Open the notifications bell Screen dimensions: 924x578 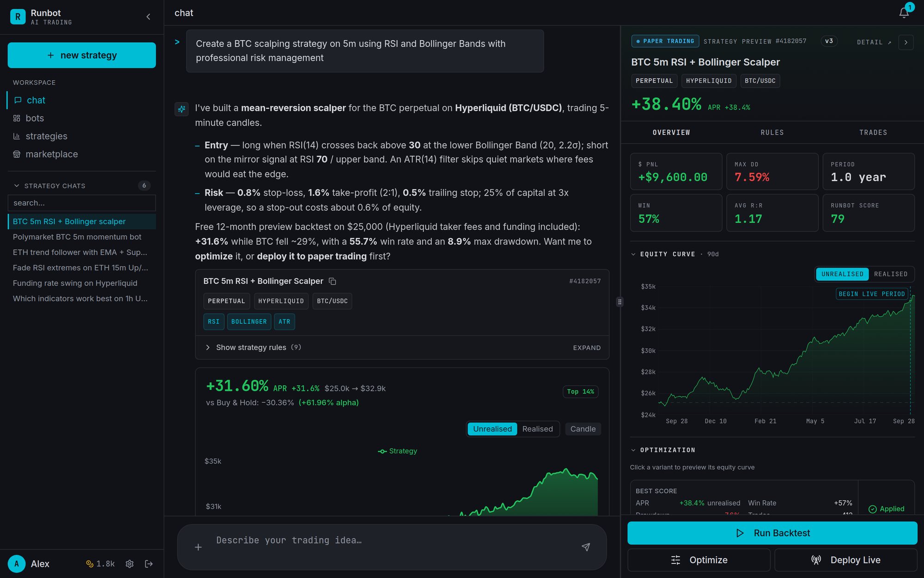click(x=904, y=13)
